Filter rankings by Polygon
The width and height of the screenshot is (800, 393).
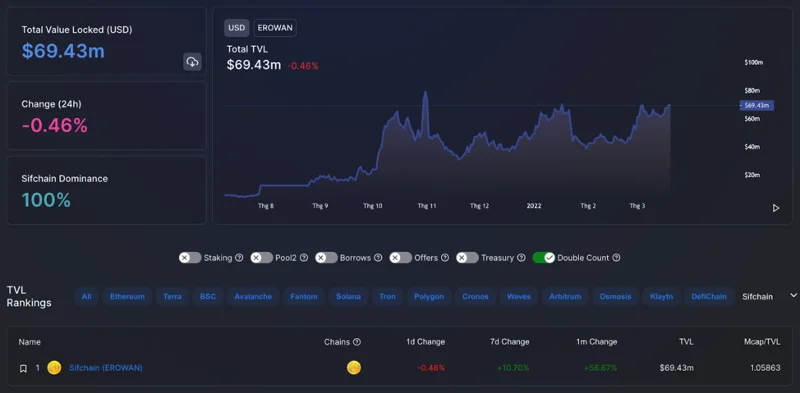click(x=429, y=297)
